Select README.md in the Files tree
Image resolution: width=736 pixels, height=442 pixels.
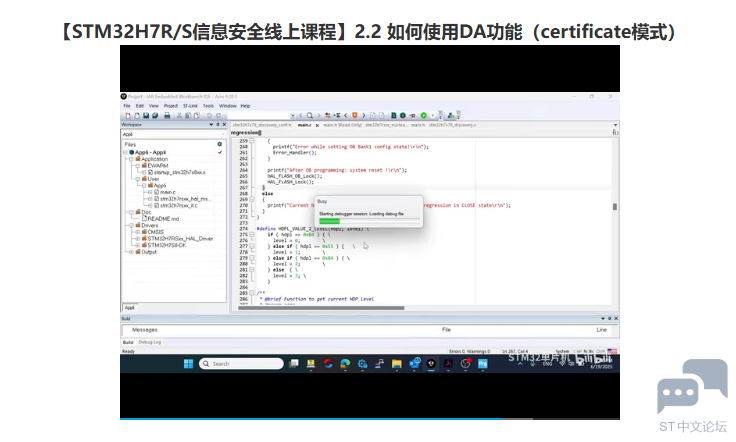161,219
